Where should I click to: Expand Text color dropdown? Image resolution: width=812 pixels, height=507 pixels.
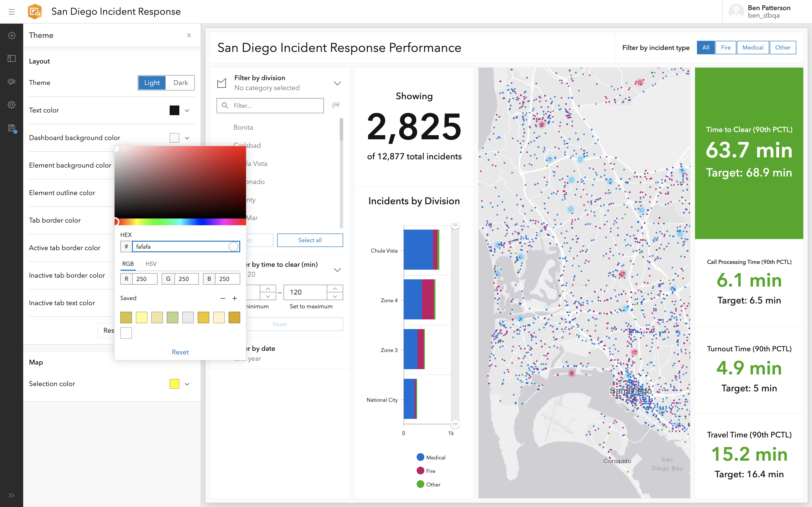coord(187,110)
